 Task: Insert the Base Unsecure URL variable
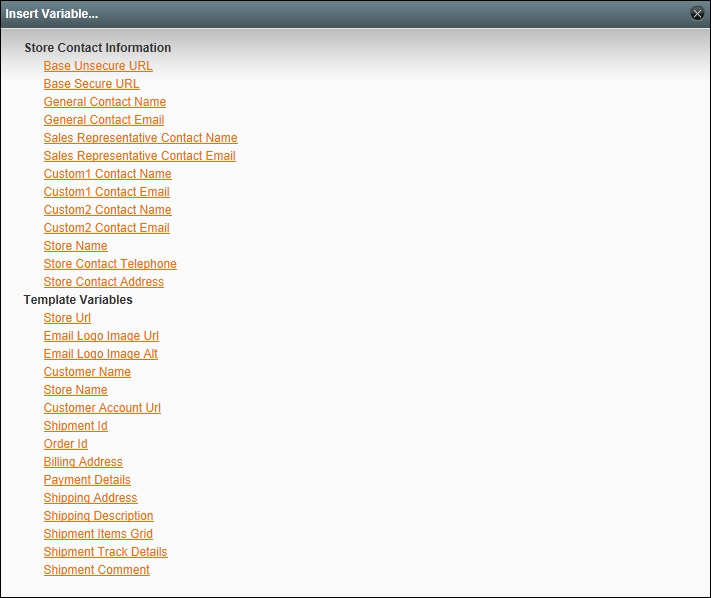pyautogui.click(x=98, y=66)
